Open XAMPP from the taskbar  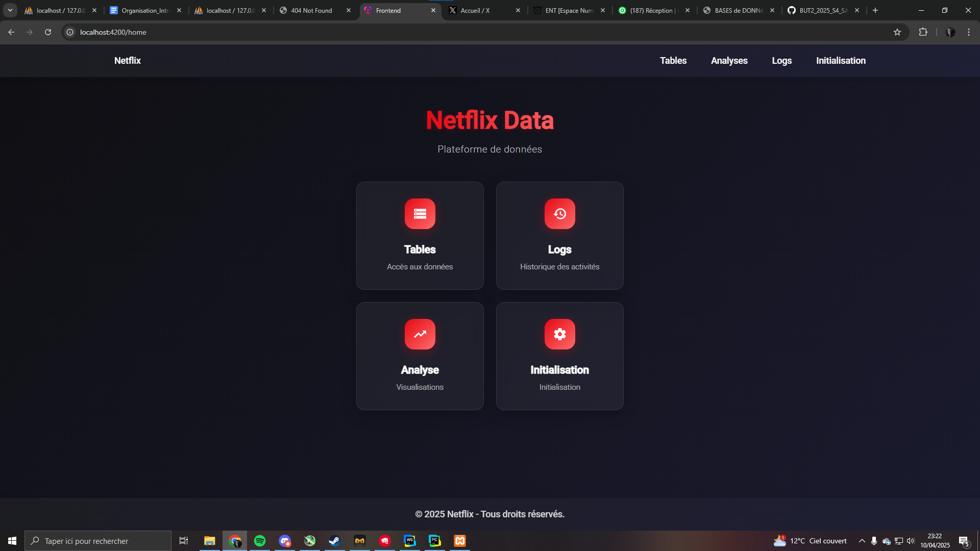pyautogui.click(x=460, y=541)
